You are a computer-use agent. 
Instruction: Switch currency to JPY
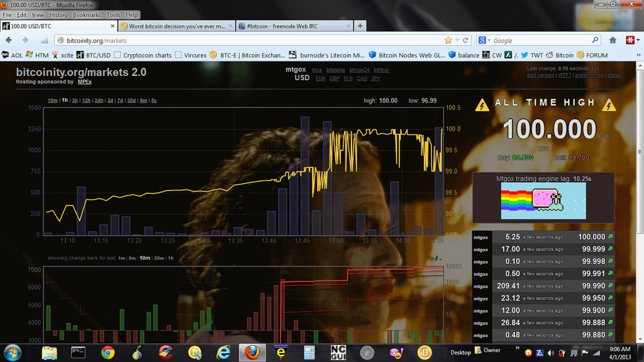click(x=376, y=79)
